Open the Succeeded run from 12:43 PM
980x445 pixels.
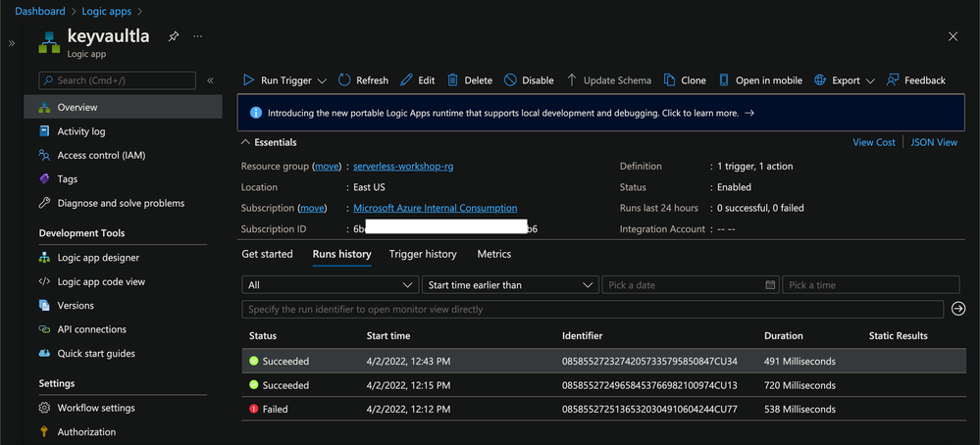point(603,361)
